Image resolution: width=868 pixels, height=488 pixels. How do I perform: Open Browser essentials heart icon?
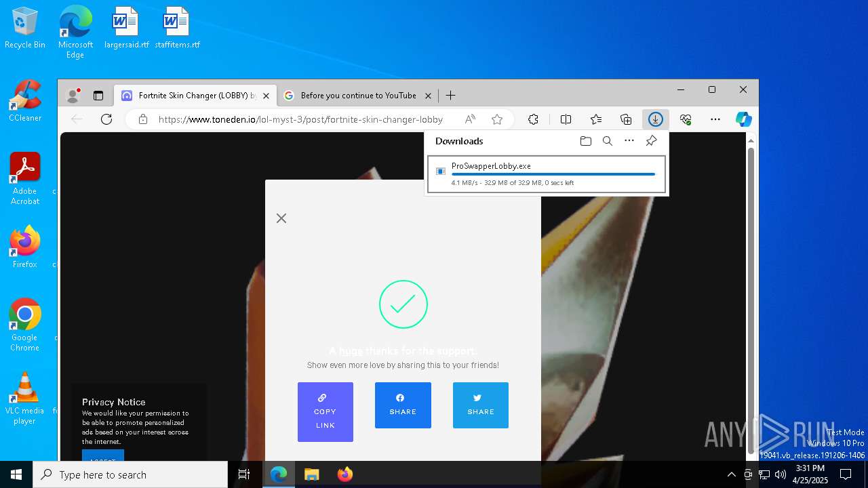click(x=686, y=119)
